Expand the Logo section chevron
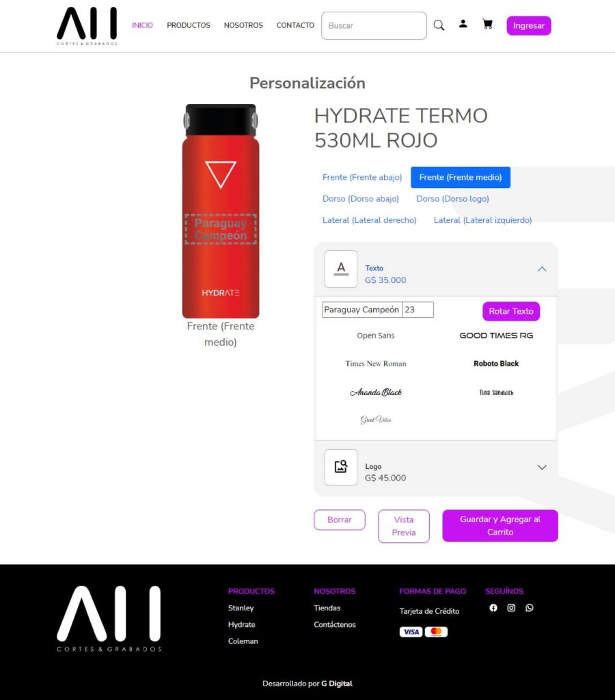This screenshot has height=700, width=615. tap(542, 467)
